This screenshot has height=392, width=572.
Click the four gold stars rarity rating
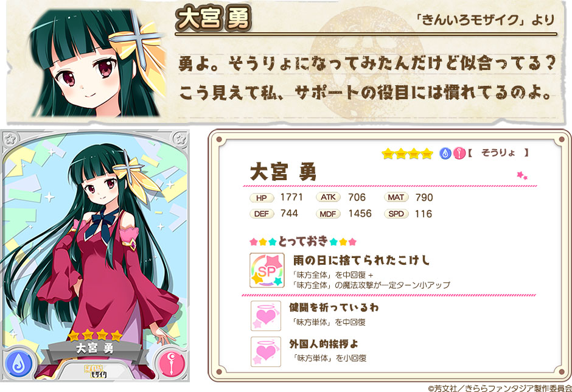407,153
